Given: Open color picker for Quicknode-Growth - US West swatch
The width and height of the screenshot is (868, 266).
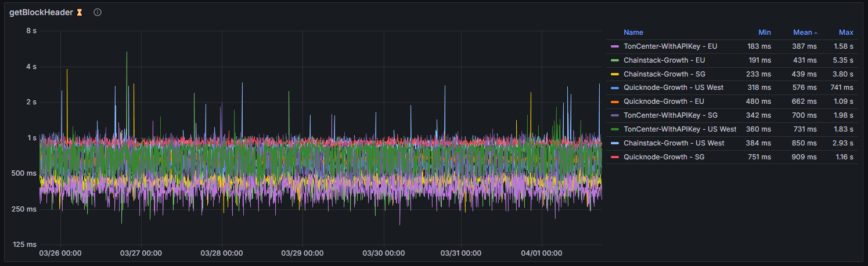Looking at the screenshot, I should tap(615, 88).
